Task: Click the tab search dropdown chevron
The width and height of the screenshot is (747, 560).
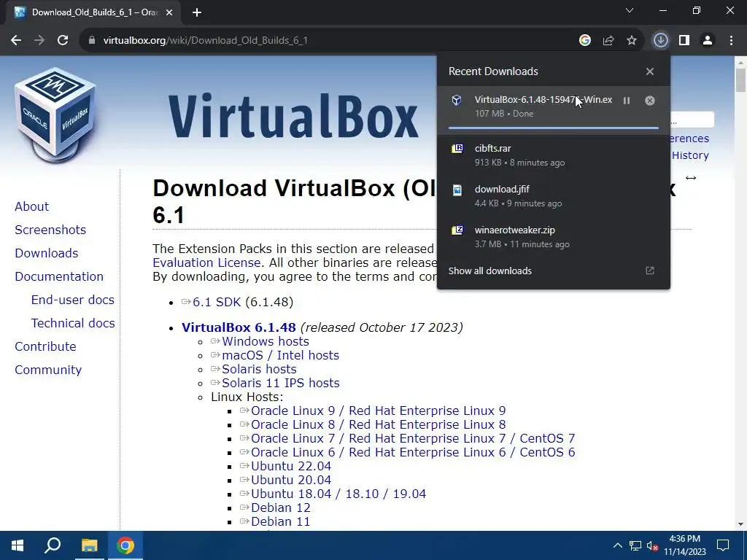Action: point(630,10)
